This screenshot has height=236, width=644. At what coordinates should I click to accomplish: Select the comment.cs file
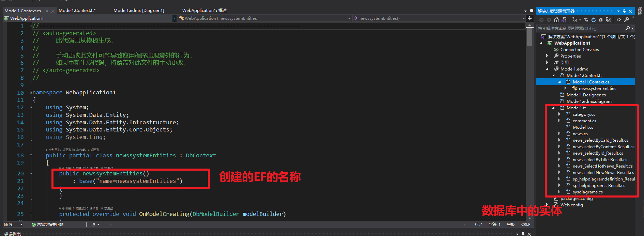(584, 121)
